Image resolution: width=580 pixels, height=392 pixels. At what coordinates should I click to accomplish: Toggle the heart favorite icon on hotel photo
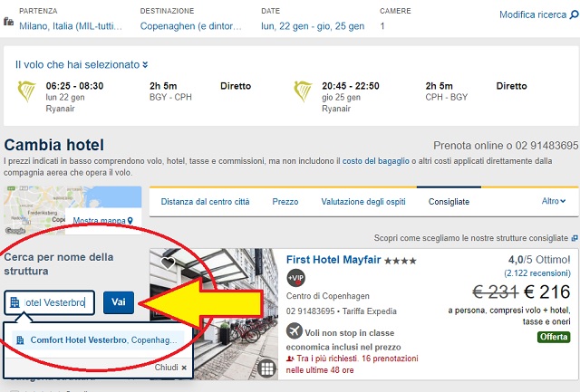(168, 263)
